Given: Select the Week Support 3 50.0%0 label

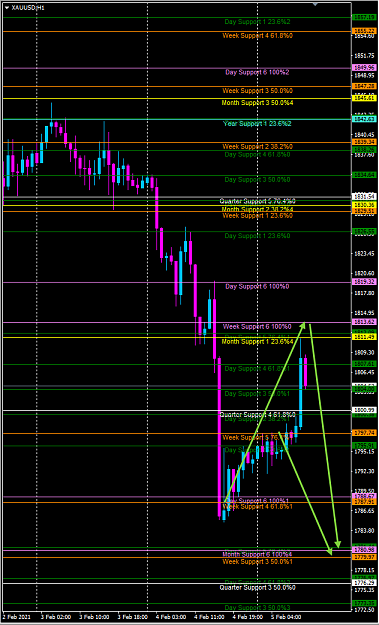Looking at the screenshot, I should [x=257, y=90].
